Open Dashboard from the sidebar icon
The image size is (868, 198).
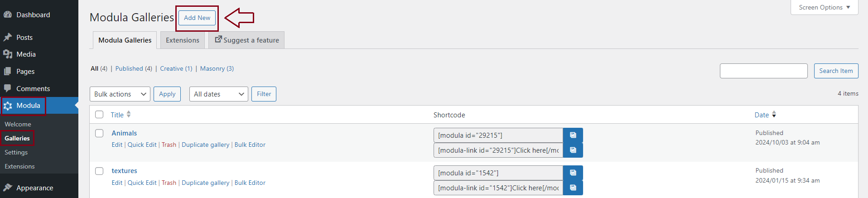tap(7, 14)
